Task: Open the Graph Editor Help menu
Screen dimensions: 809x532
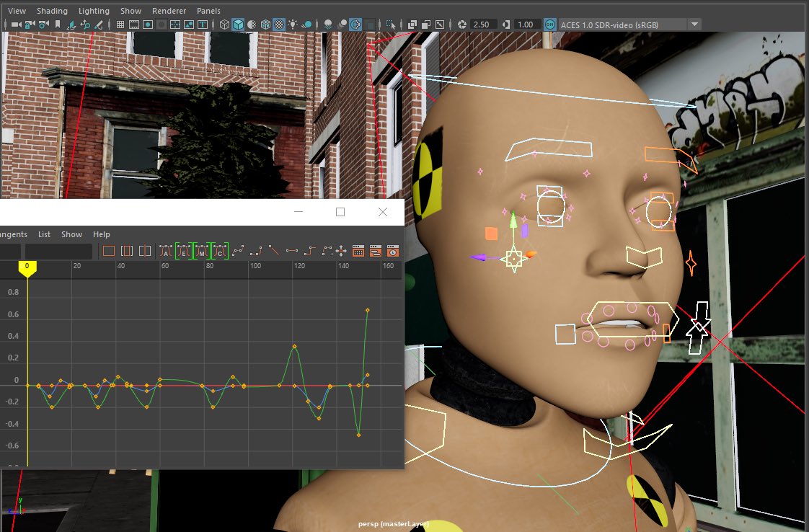Action: [102, 234]
